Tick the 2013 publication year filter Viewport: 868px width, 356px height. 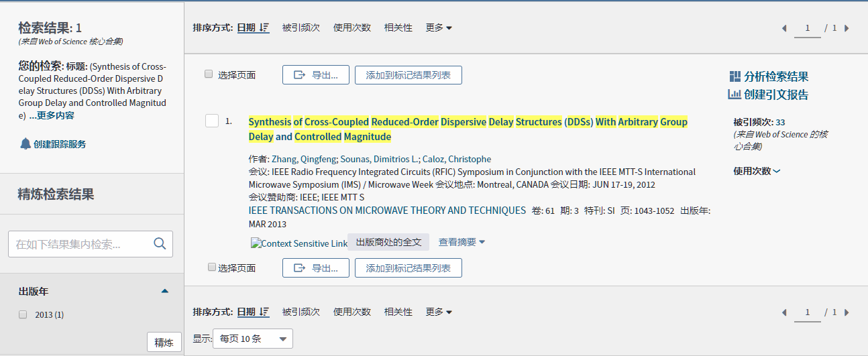point(23,314)
